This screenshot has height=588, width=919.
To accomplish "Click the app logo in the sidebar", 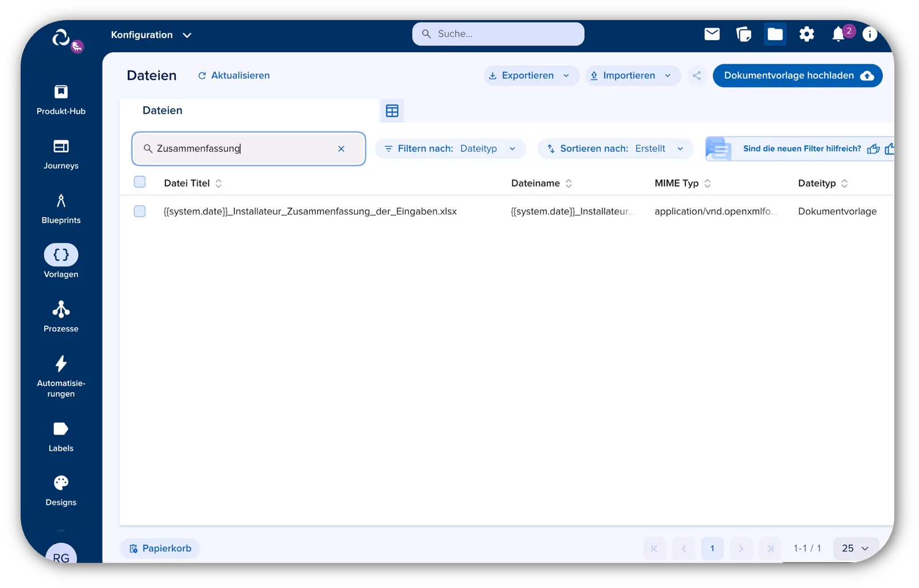I will click(61, 38).
